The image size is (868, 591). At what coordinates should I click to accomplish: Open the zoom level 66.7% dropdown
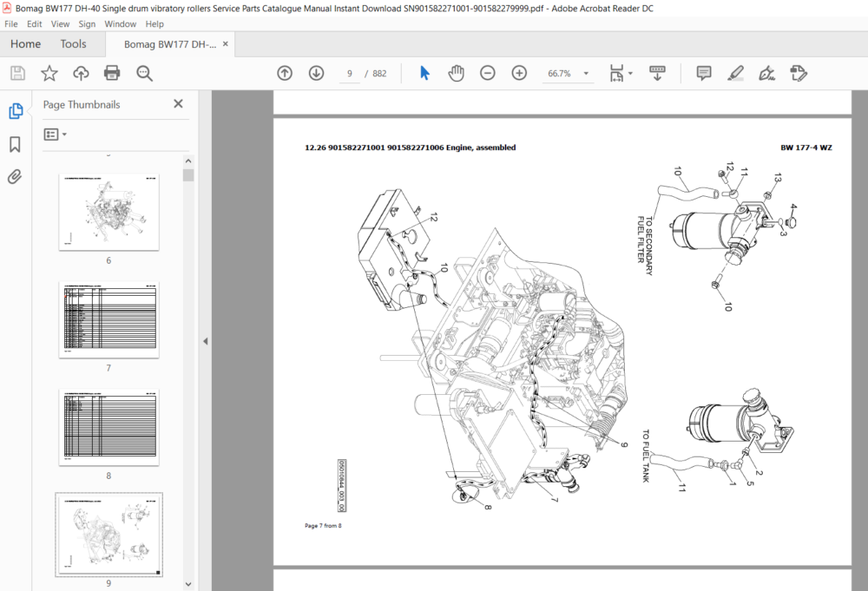click(x=568, y=73)
